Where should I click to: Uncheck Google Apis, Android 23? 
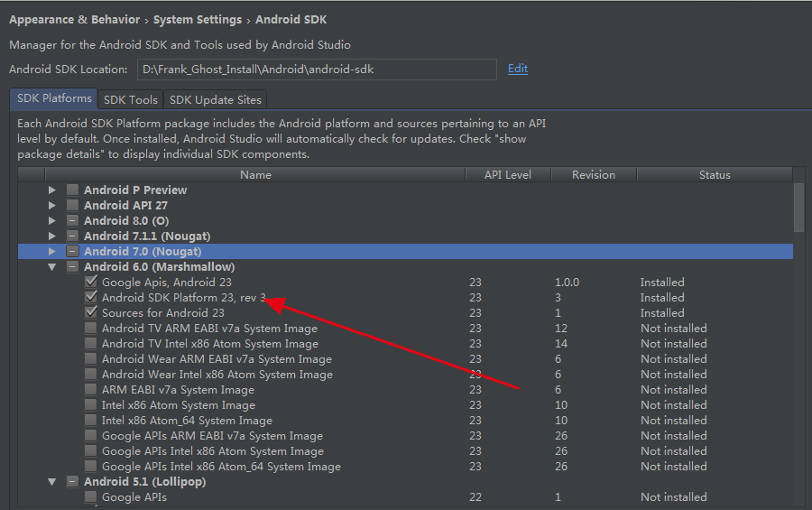point(91,282)
